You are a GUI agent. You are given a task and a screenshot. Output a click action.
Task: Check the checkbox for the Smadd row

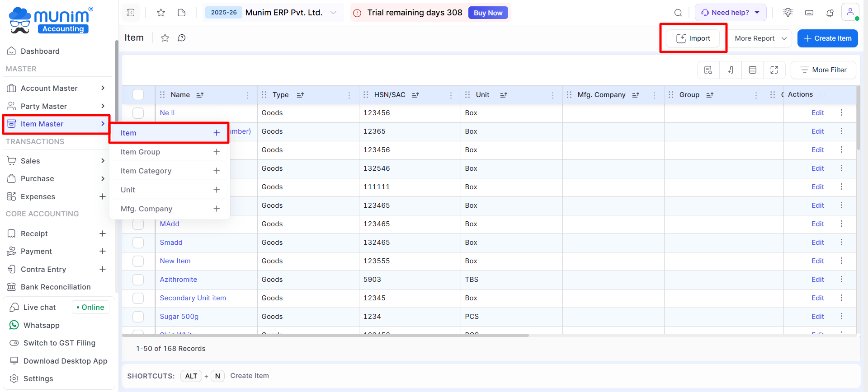point(138,243)
